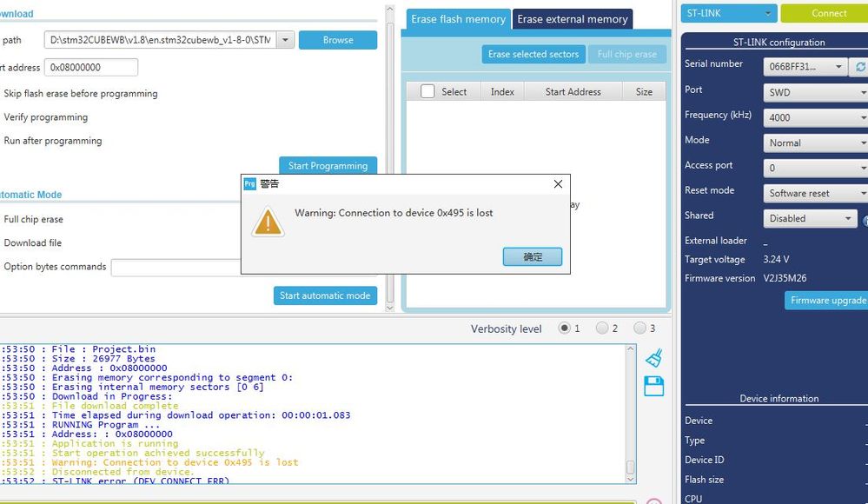Viewport: 868px width, 504px height.
Task: Click the log line 'Disconnected from device.'
Action: pyautogui.click(x=123, y=472)
